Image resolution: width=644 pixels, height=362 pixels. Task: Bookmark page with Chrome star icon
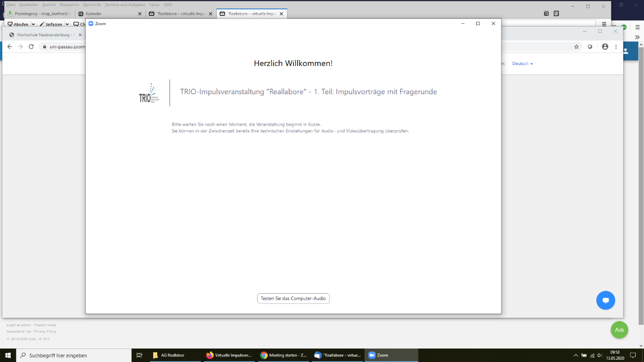pos(577,46)
